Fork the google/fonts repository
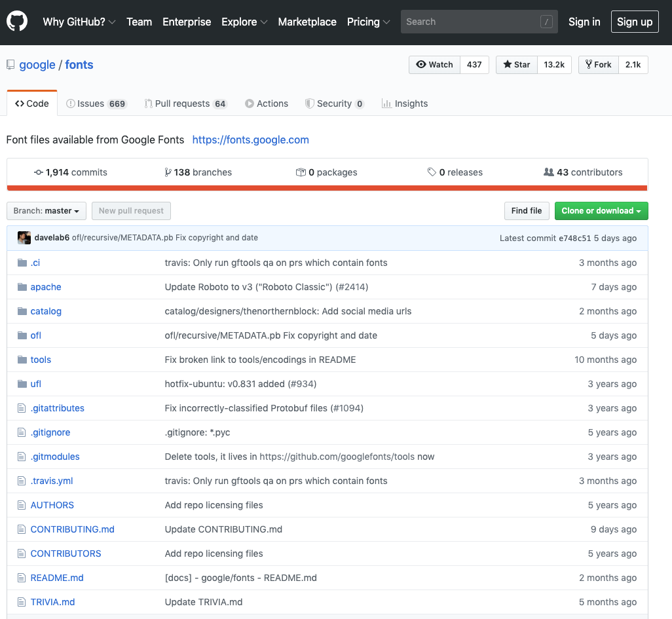The width and height of the screenshot is (672, 619). 598,65
